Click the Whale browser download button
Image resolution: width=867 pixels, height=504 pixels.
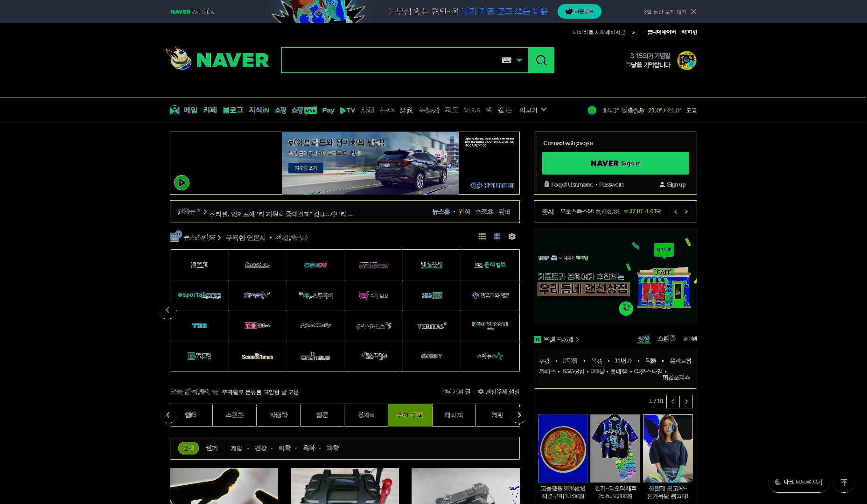(580, 12)
